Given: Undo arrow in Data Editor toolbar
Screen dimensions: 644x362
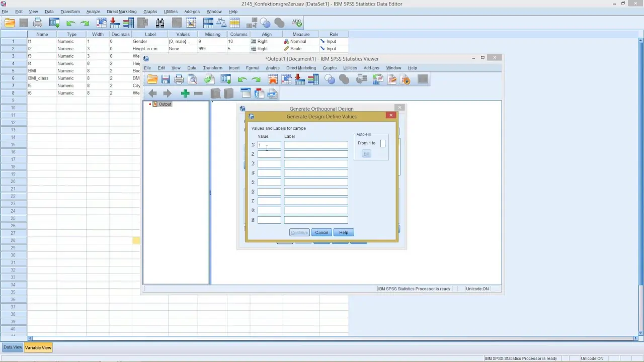Looking at the screenshot, I should 70,23.
